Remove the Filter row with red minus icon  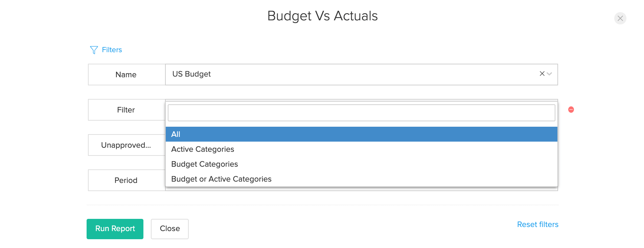tap(571, 109)
